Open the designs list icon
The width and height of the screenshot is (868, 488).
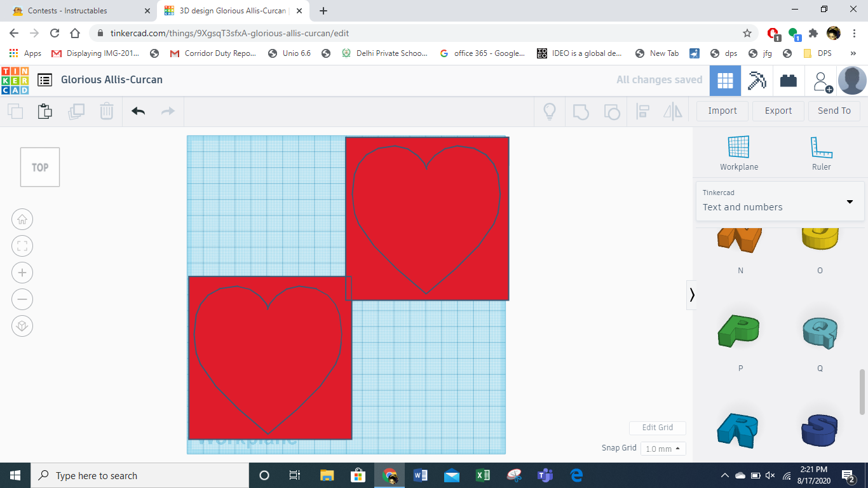[x=44, y=80]
